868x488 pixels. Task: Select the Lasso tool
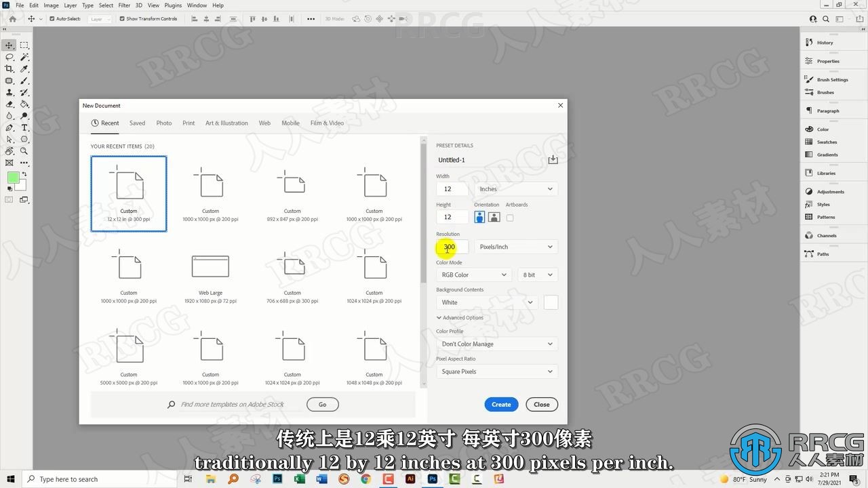(9, 57)
